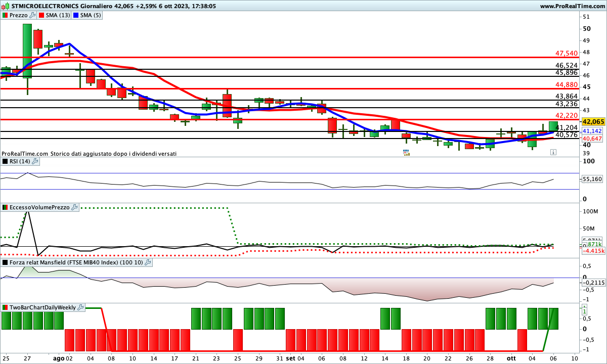Click the red SMA value 40,647
The width and height of the screenshot is (607, 364).
[592, 139]
